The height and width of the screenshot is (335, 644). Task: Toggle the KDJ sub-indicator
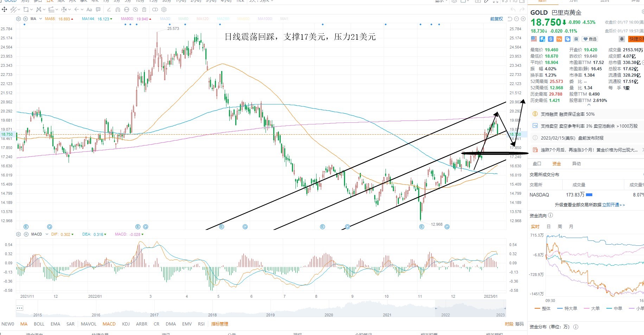click(126, 324)
